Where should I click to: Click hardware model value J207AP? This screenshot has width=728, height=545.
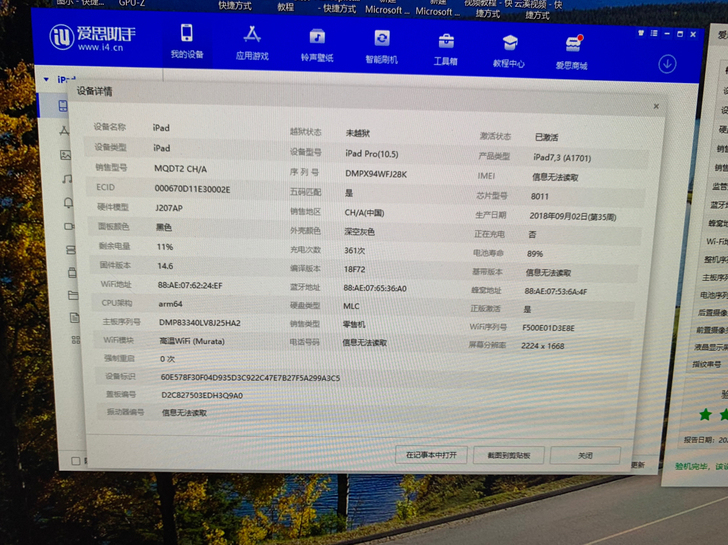tap(169, 208)
